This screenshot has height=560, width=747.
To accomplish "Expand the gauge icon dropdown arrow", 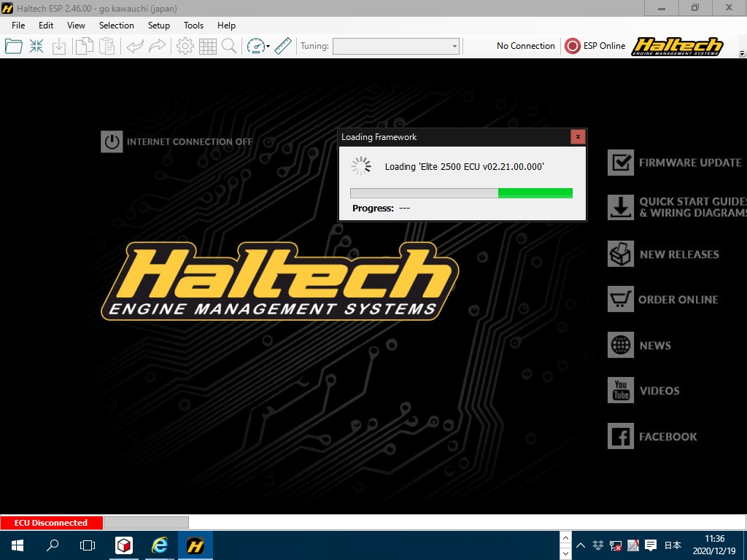I will click(x=268, y=46).
